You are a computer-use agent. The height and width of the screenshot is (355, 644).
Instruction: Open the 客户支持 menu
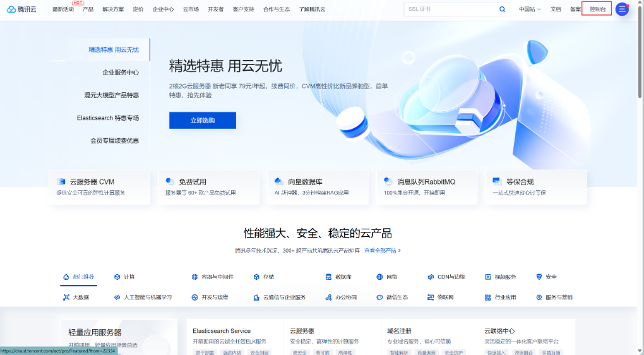coord(243,9)
